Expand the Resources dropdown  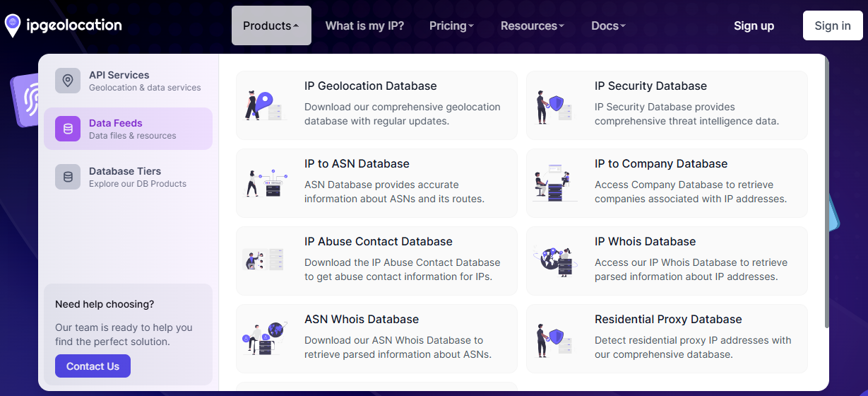point(532,25)
